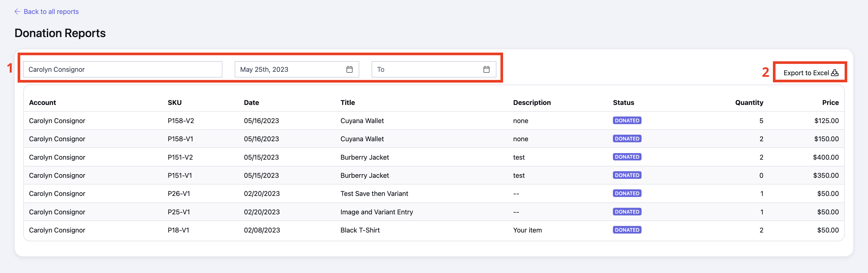Image resolution: width=868 pixels, height=273 pixels.
Task: Open the calendar icon in the May 25th, 2023 field
Action: pyautogui.click(x=349, y=69)
